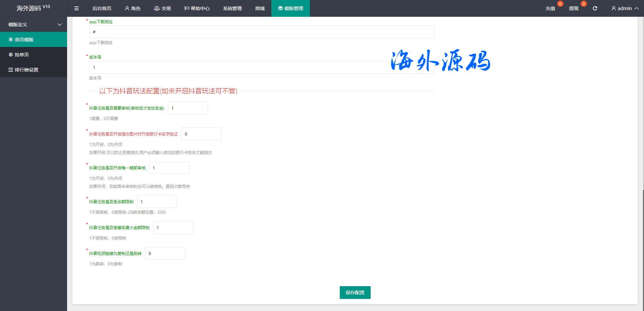Click the app下载地址 input field
The image size is (644, 311).
pos(262,32)
